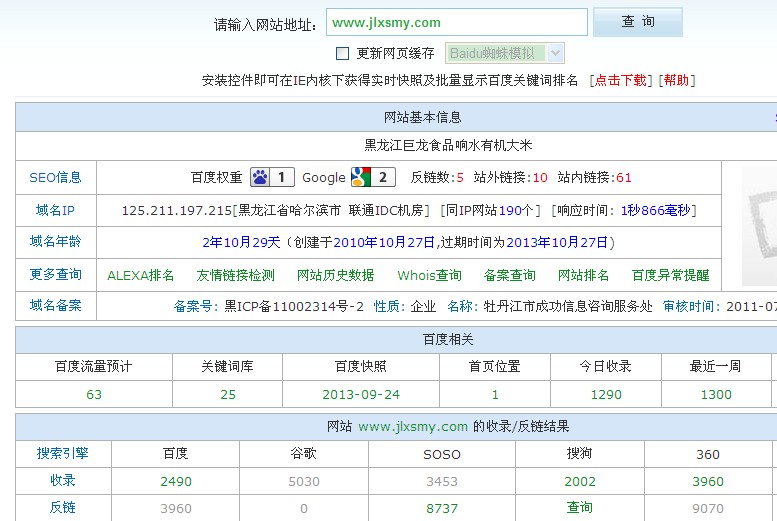Screen dimensions: 777x521
Task: Click expiry date 2013年10月27日
Action: click(x=557, y=242)
